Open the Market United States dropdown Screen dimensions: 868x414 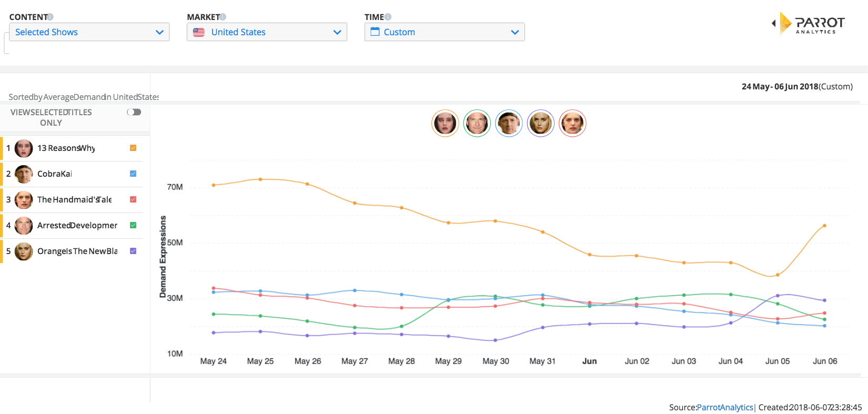pos(267,32)
